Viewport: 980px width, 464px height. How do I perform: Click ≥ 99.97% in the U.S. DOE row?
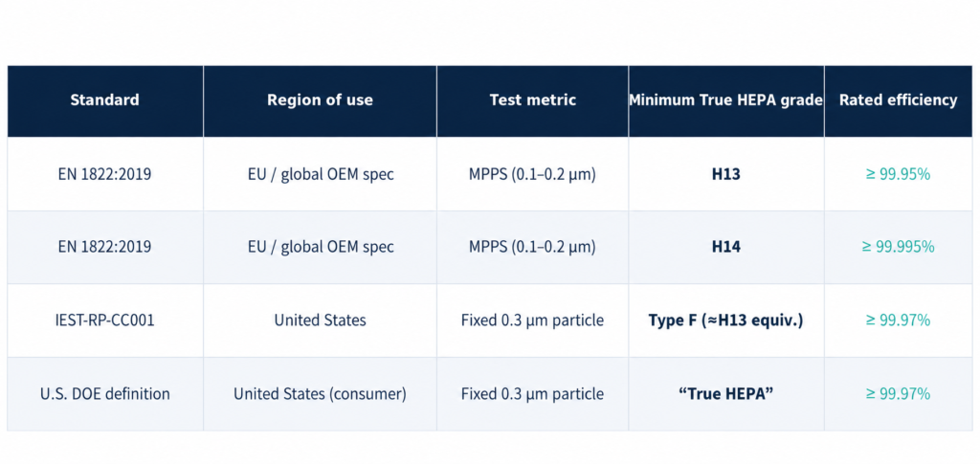point(898,394)
